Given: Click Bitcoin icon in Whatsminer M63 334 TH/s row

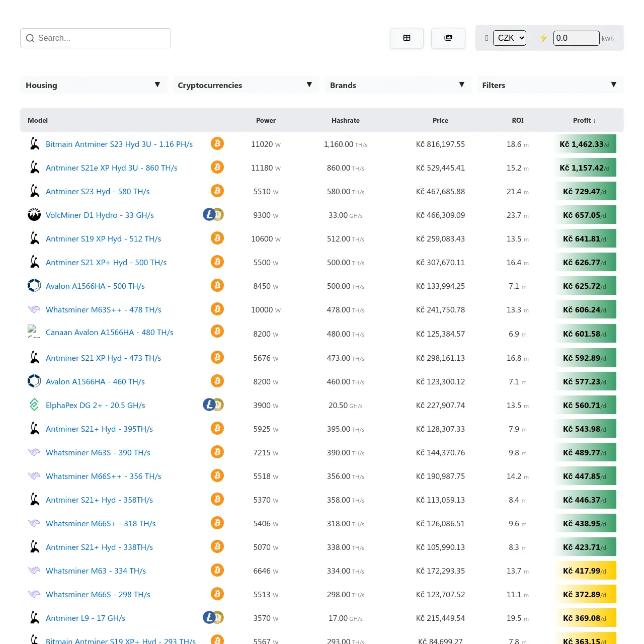Looking at the screenshot, I should point(217,571).
